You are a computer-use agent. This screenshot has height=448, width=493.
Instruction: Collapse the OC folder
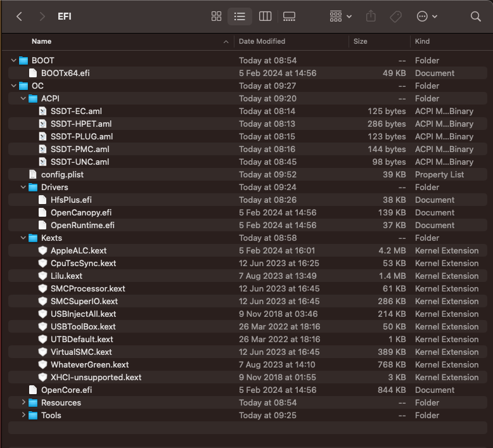13,86
